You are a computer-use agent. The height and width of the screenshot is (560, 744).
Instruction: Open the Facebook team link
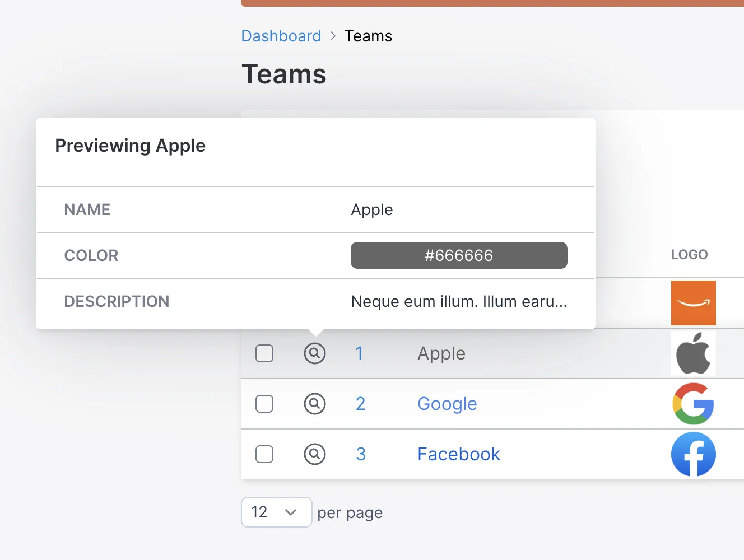coord(459,454)
